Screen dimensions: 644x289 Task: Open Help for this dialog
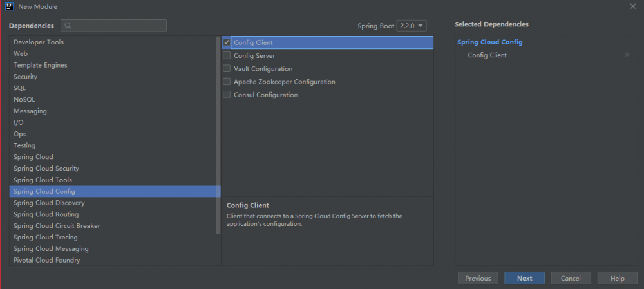click(x=618, y=278)
